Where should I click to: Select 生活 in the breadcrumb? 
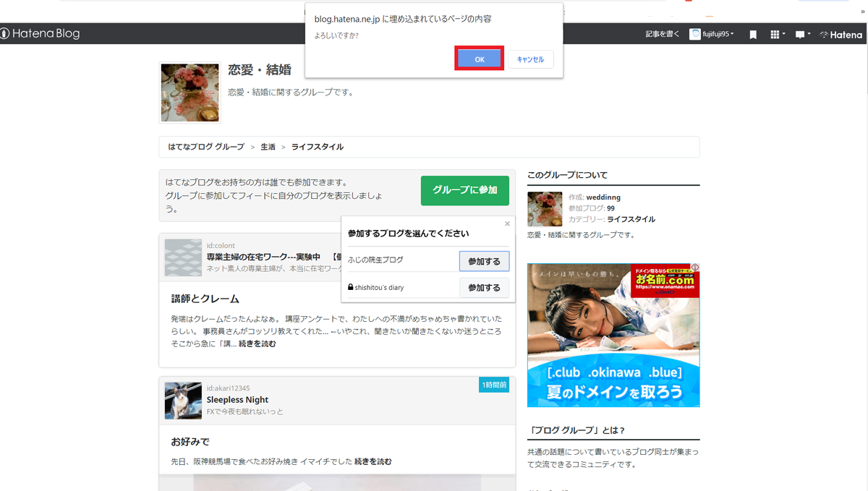coord(268,147)
